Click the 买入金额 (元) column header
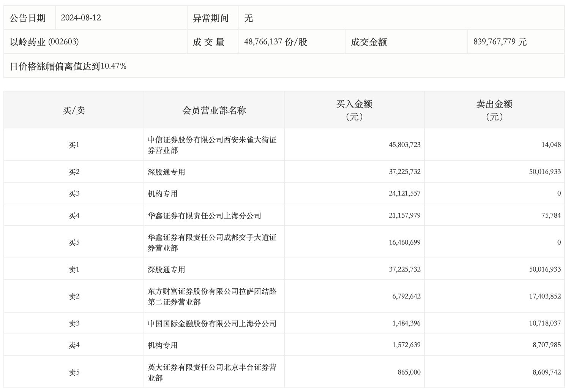Screen dimensions: 568x392 point(354,110)
